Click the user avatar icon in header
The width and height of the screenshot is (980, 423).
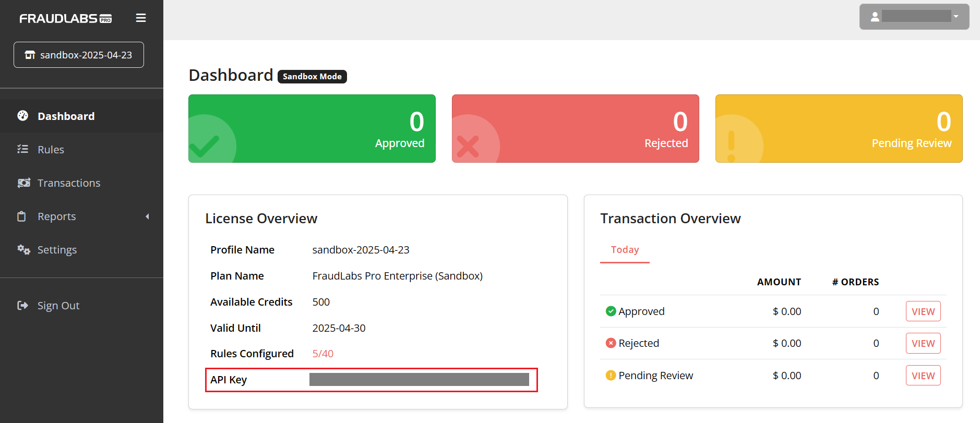pos(875,17)
